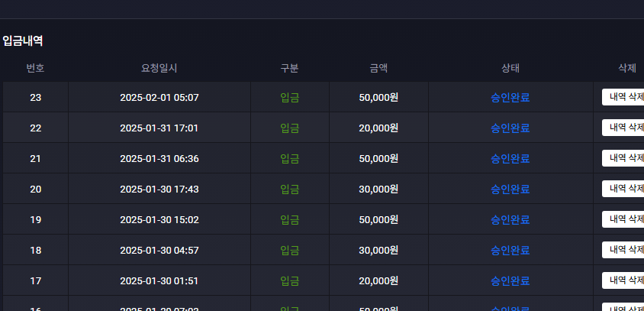This screenshot has width=644, height=311.
Task: Click the 2025-01-30 04:57 date cell
Action: [159, 250]
